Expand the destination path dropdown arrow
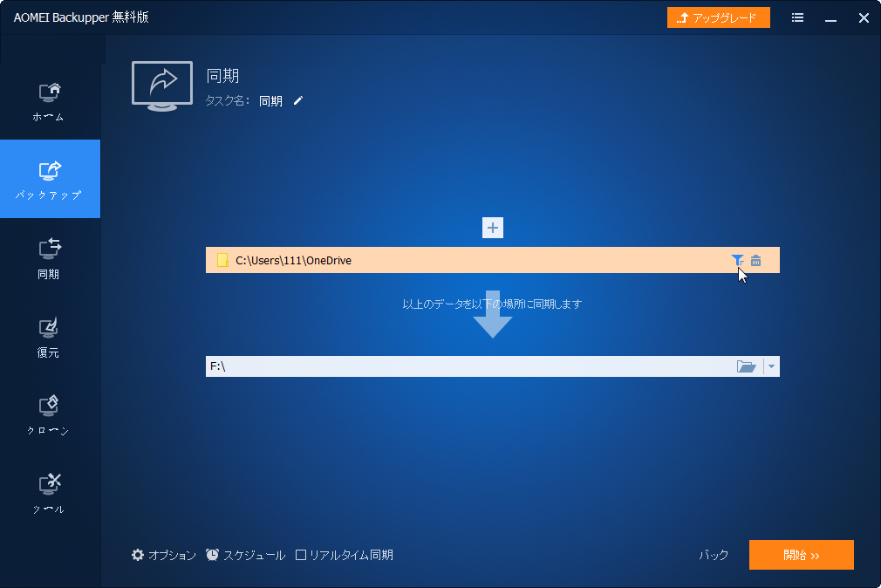Image resolution: width=881 pixels, height=588 pixels. coord(771,366)
